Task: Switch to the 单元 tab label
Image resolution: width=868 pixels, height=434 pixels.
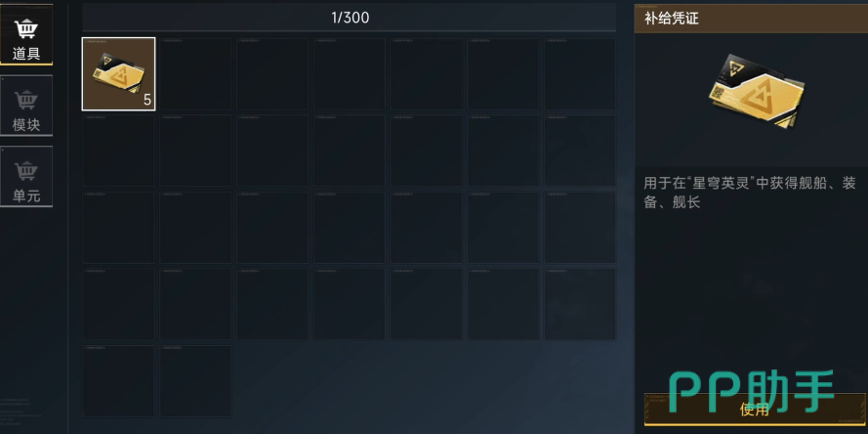Action: point(26,196)
